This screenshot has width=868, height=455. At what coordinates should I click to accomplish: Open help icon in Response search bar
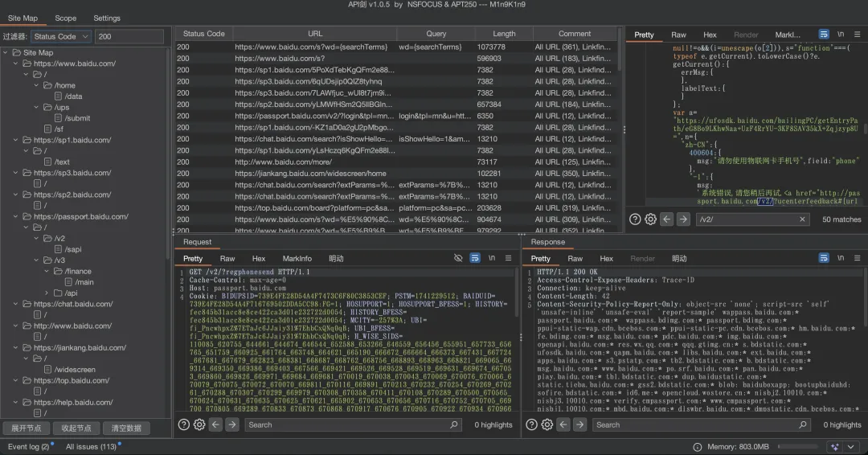tap(531, 424)
